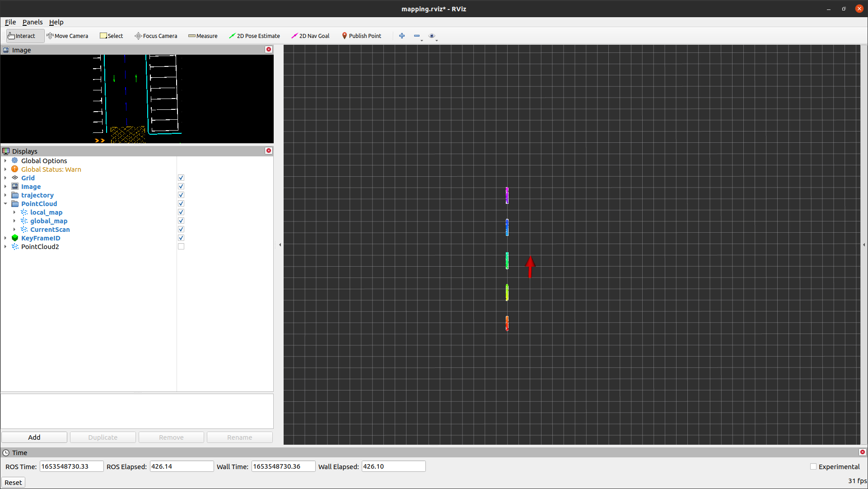Image resolution: width=868 pixels, height=489 pixels.
Task: Enable the PointCloud2 display checkbox
Action: click(181, 246)
